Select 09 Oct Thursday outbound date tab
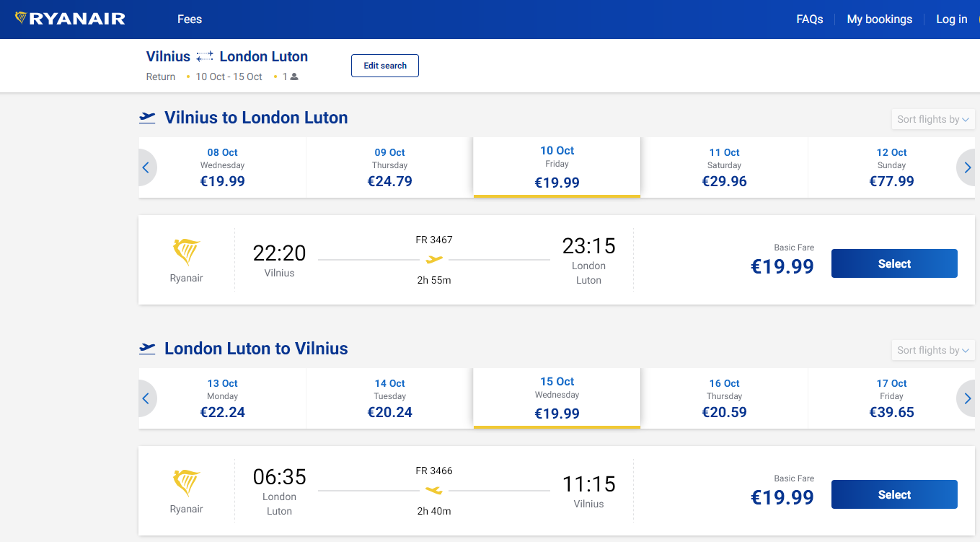Screen dimensions: 980x542 point(389,167)
